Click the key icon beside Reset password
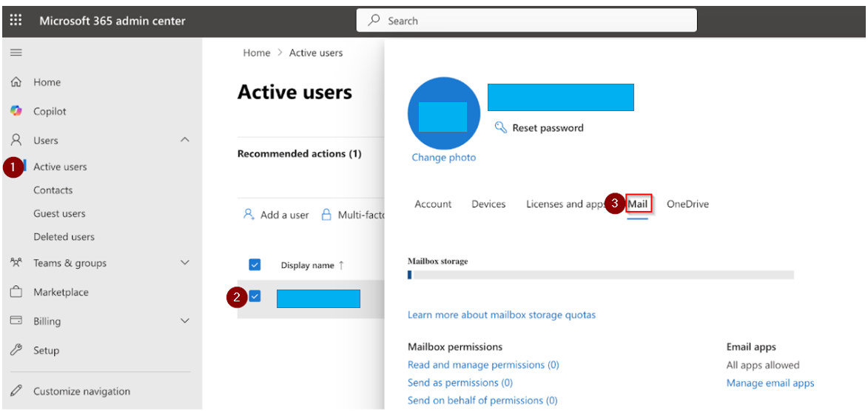868x411 pixels. point(500,128)
